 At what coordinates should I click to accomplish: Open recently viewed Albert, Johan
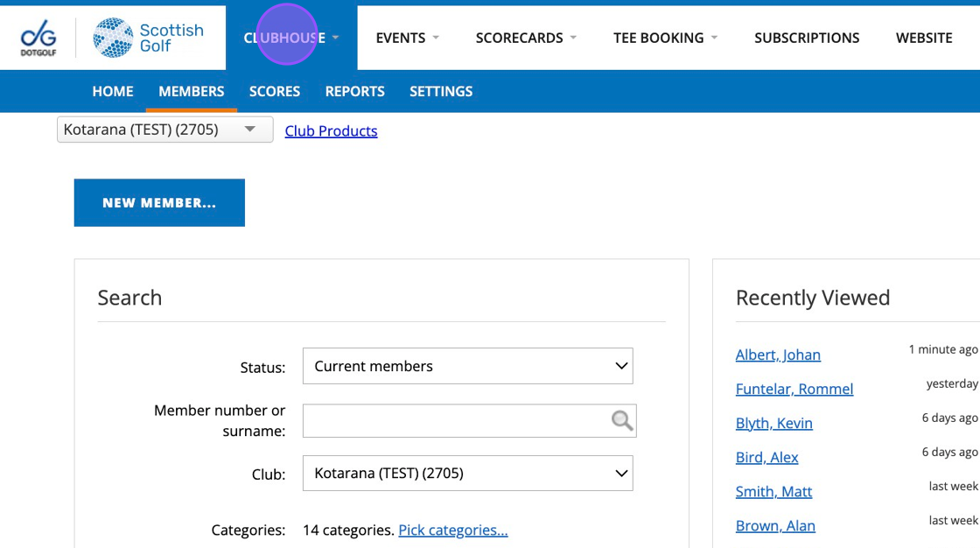pyautogui.click(x=778, y=355)
